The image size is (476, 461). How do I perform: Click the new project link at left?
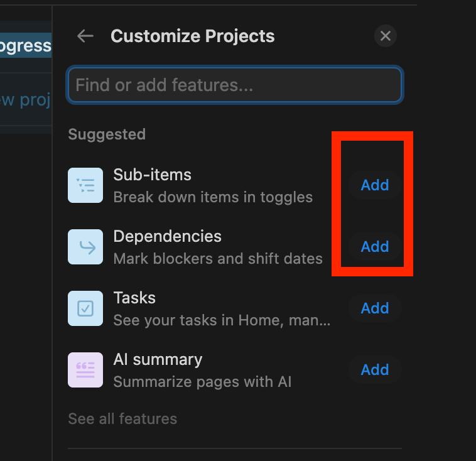coord(25,100)
